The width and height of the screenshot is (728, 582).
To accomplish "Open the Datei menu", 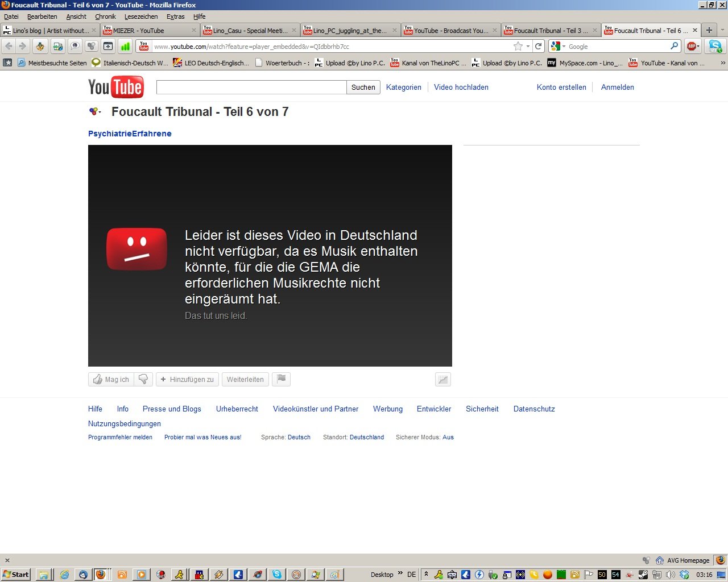I will coord(11,16).
